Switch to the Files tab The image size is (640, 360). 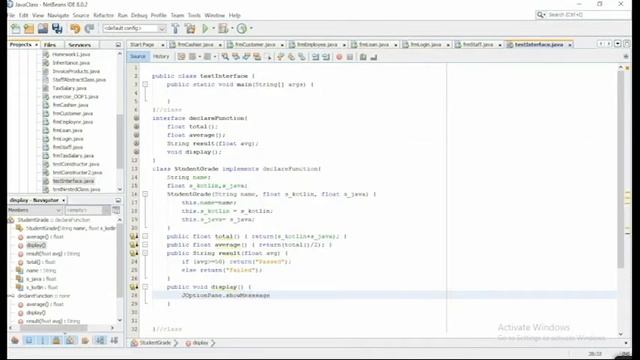click(50, 44)
